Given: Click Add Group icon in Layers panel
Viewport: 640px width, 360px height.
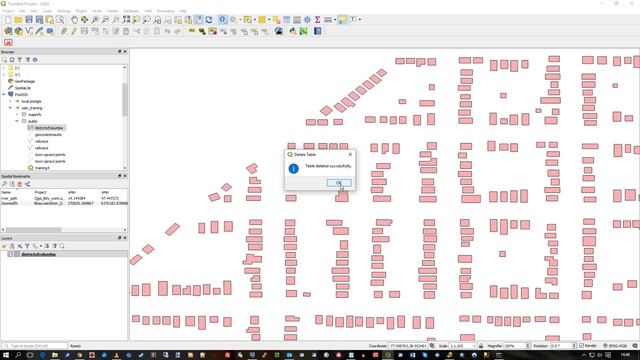Looking at the screenshot, I should (12, 246).
